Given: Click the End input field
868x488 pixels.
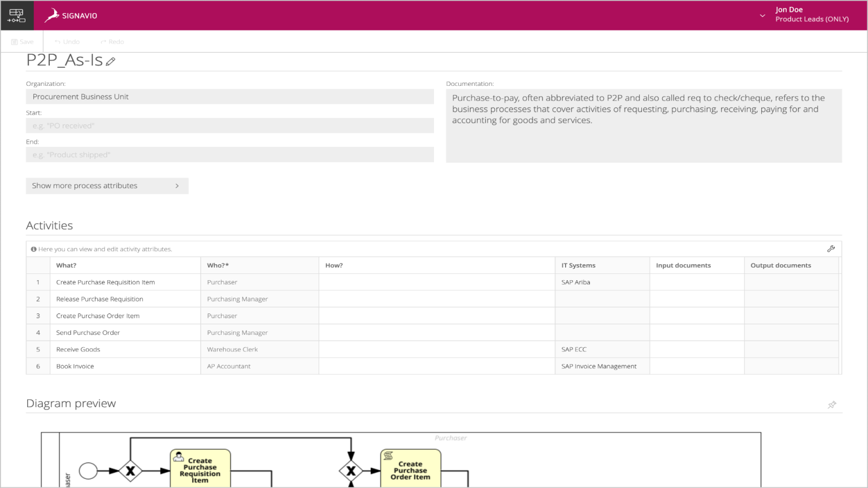Looking at the screenshot, I should pyautogui.click(x=229, y=154).
